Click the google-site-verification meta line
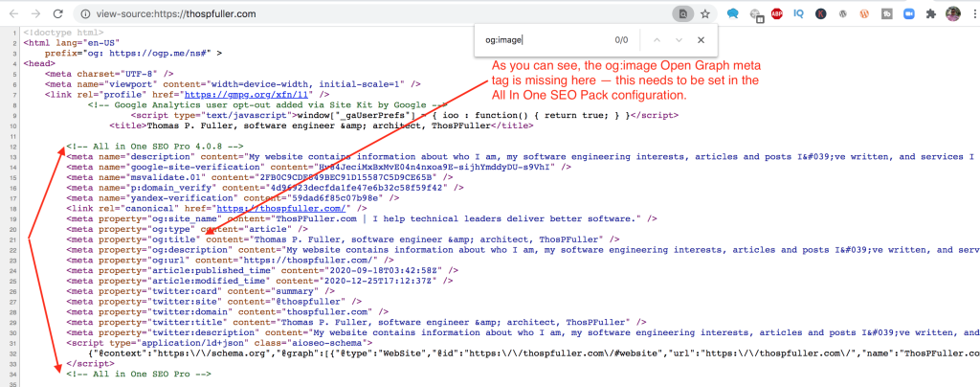 point(319,167)
